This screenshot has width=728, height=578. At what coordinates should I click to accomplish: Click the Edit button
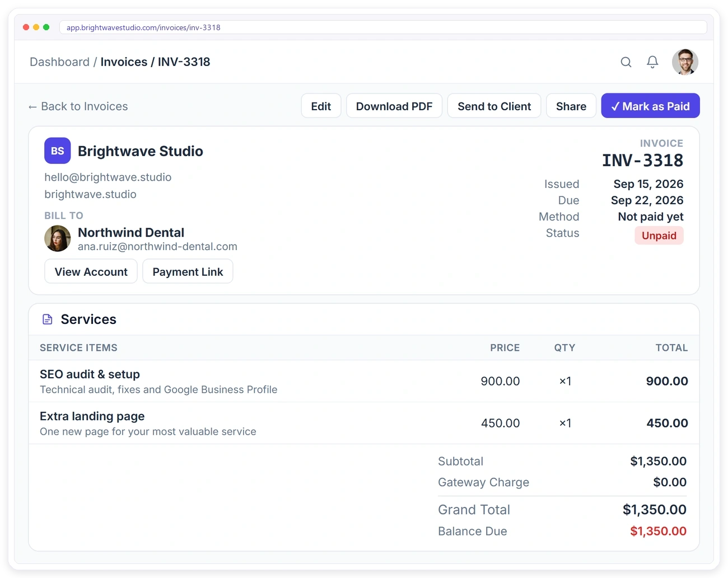[321, 106]
